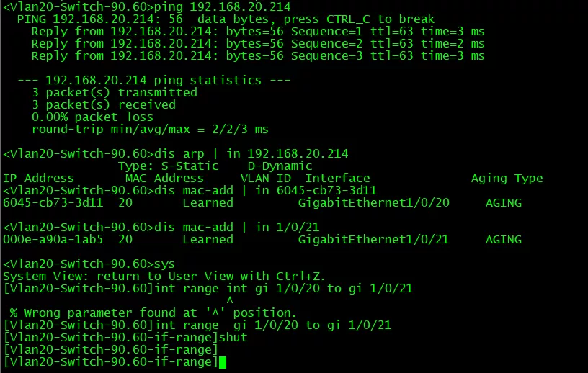Click MAC address 000e-a90a-1ab5 in output
The width and height of the screenshot is (588, 373).
pos(53,240)
